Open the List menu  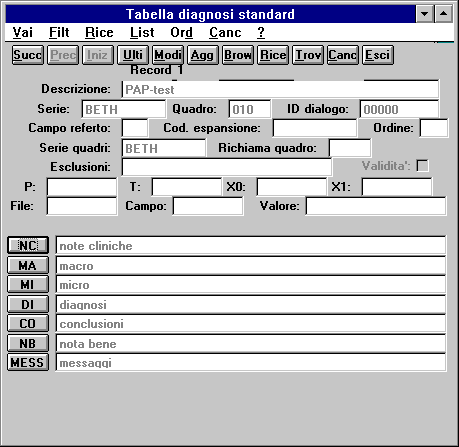142,32
